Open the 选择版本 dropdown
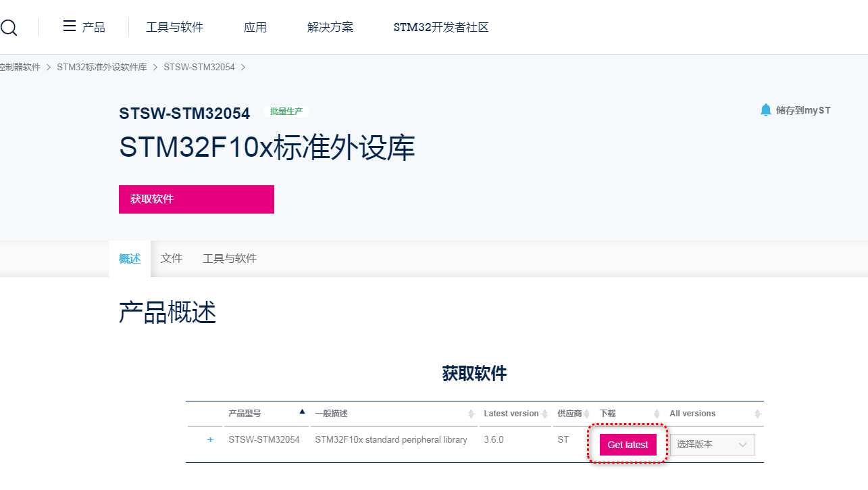The height and width of the screenshot is (490, 868). pyautogui.click(x=712, y=445)
